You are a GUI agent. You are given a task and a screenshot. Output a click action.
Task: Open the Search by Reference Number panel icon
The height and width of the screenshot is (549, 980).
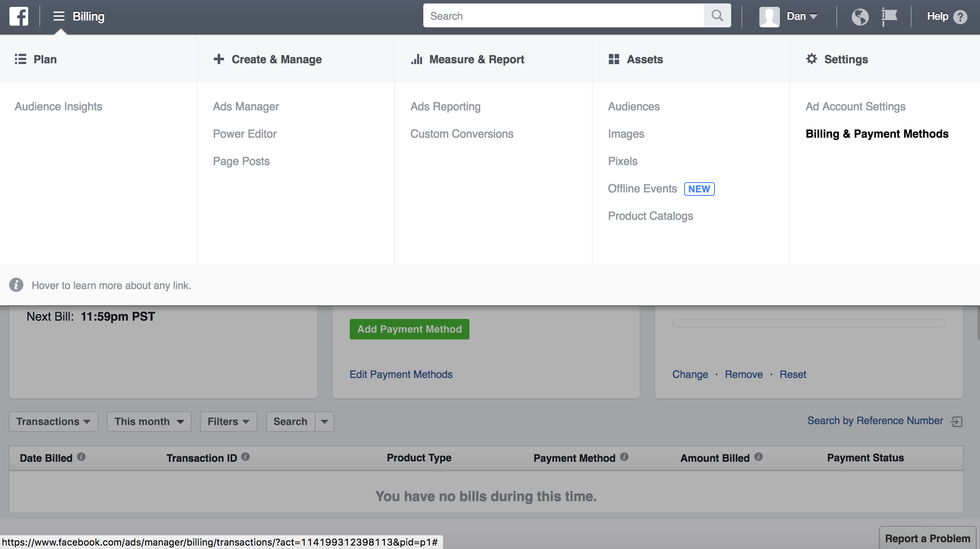[958, 422]
